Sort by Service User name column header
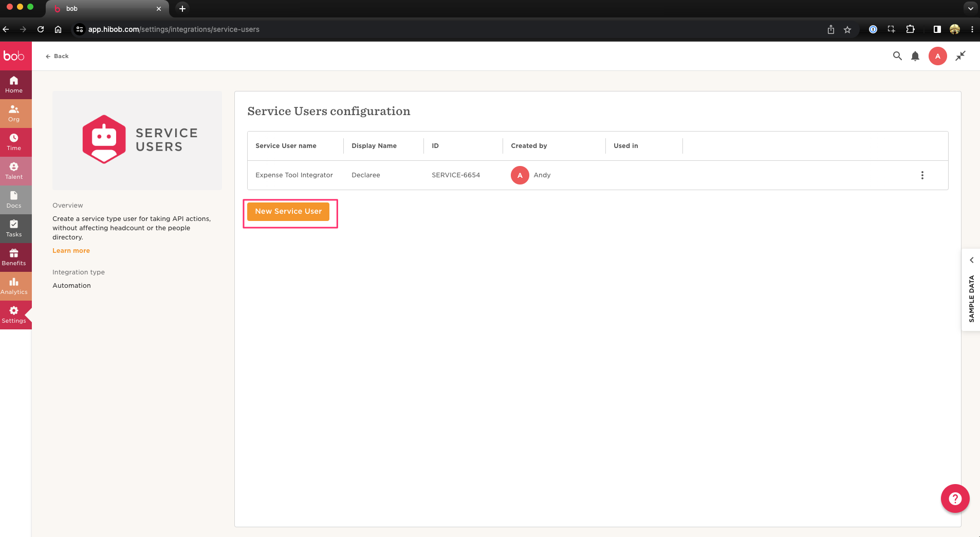 286,146
